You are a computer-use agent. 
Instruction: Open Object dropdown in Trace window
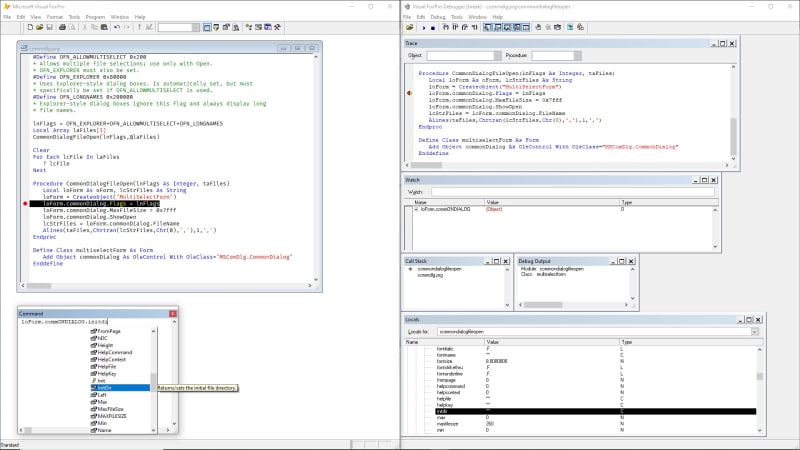point(497,56)
